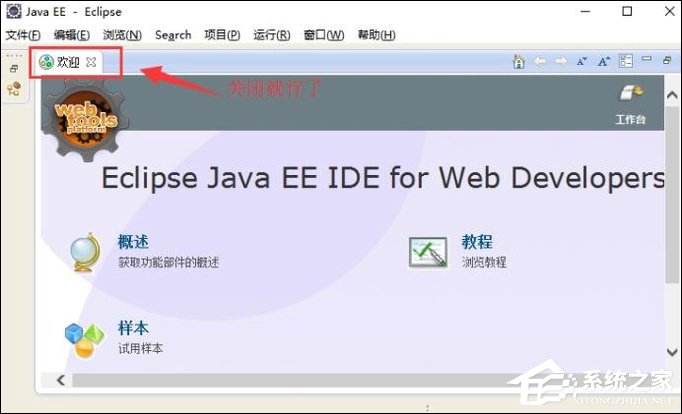Click the Web Tools Platform gear logo
The width and height of the screenshot is (682, 414).
pos(86,119)
